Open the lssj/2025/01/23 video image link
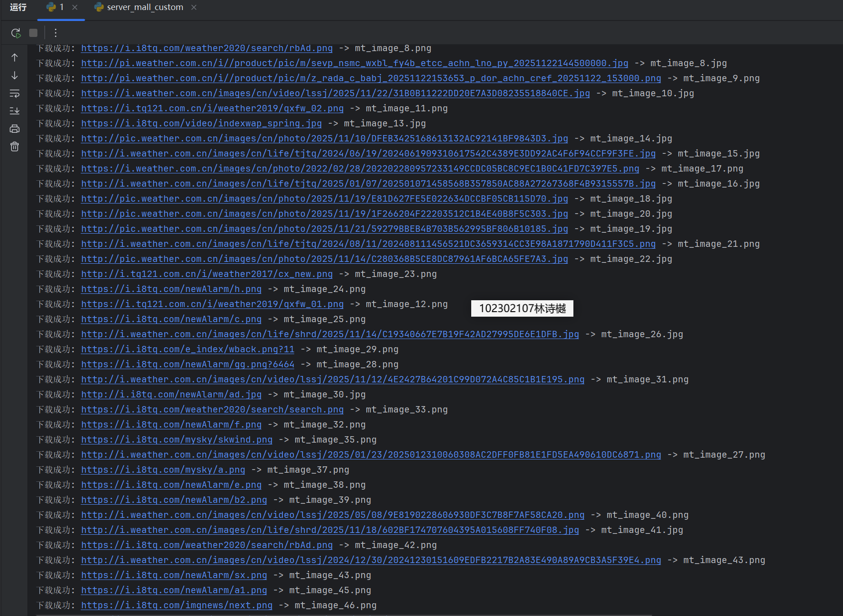The height and width of the screenshot is (616, 843). click(371, 455)
